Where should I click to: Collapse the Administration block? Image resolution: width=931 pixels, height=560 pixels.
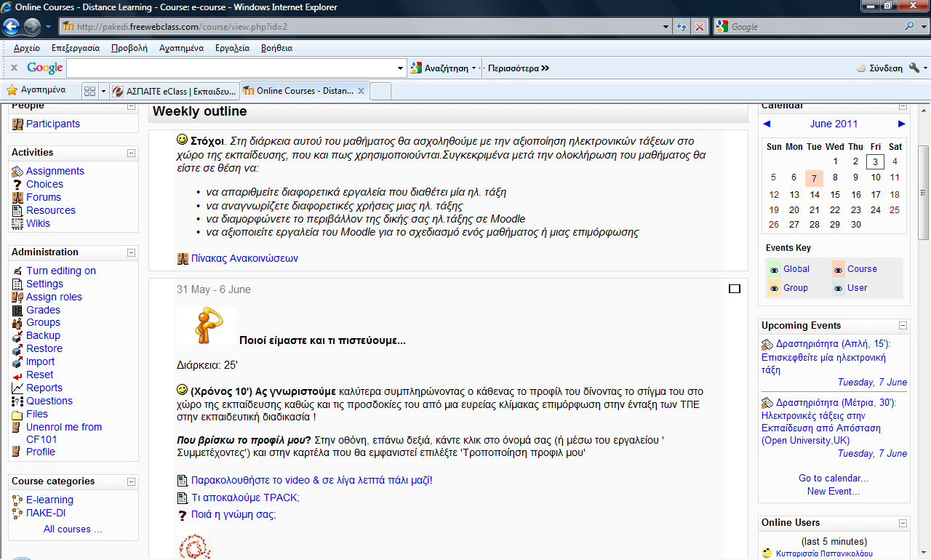pyautogui.click(x=131, y=252)
